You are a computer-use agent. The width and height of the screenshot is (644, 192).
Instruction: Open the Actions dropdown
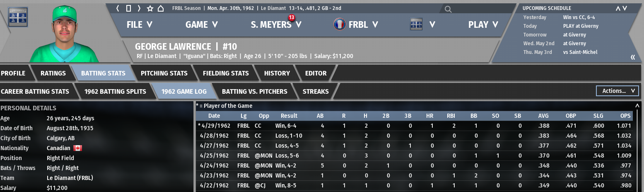617,91
